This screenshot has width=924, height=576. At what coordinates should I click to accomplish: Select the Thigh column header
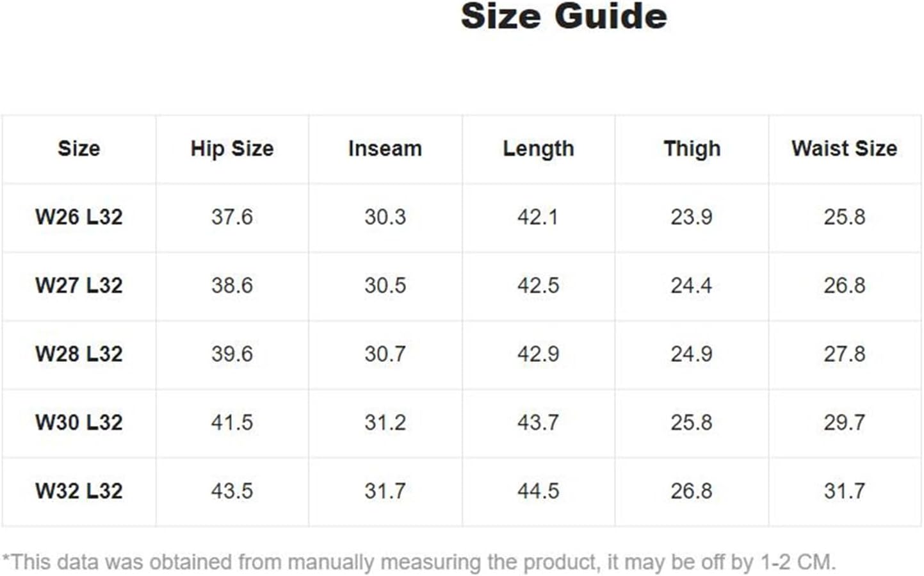tap(692, 149)
